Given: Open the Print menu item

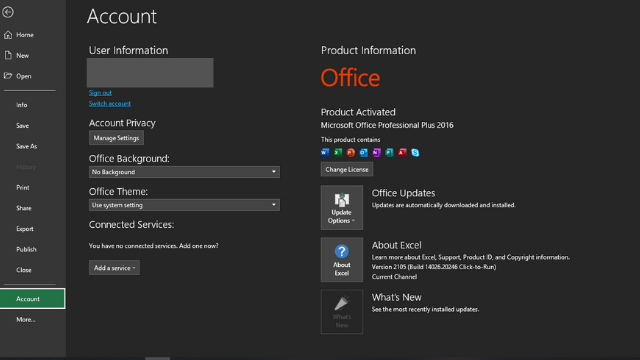Looking at the screenshot, I should (23, 187).
